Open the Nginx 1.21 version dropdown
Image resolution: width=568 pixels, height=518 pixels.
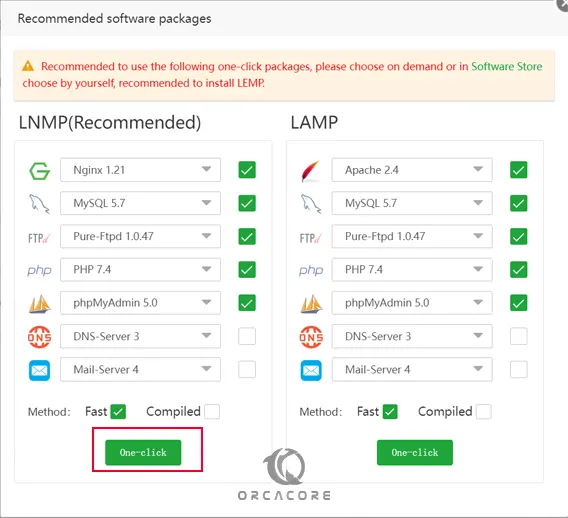tap(140, 170)
